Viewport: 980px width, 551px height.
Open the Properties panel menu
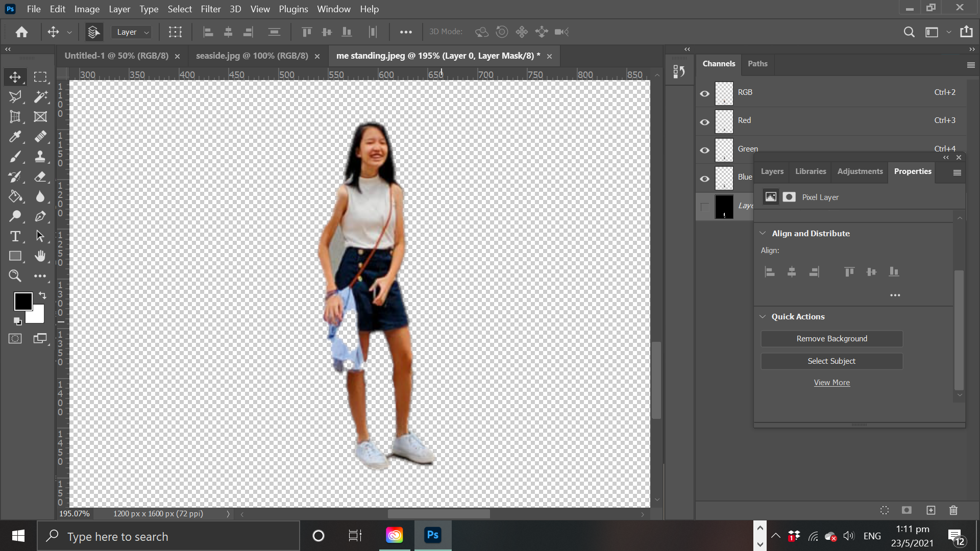point(957,173)
